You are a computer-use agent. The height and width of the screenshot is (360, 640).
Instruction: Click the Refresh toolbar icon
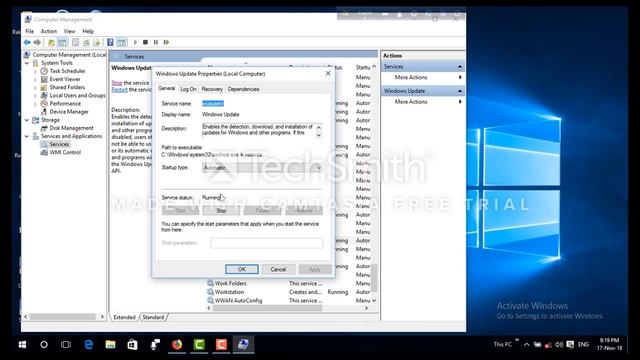coord(86,42)
